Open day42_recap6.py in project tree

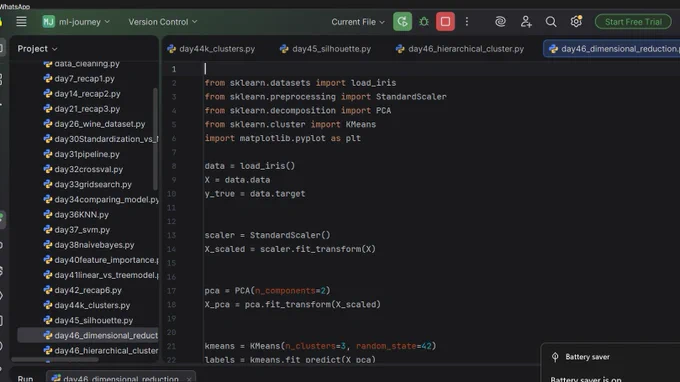click(x=88, y=290)
